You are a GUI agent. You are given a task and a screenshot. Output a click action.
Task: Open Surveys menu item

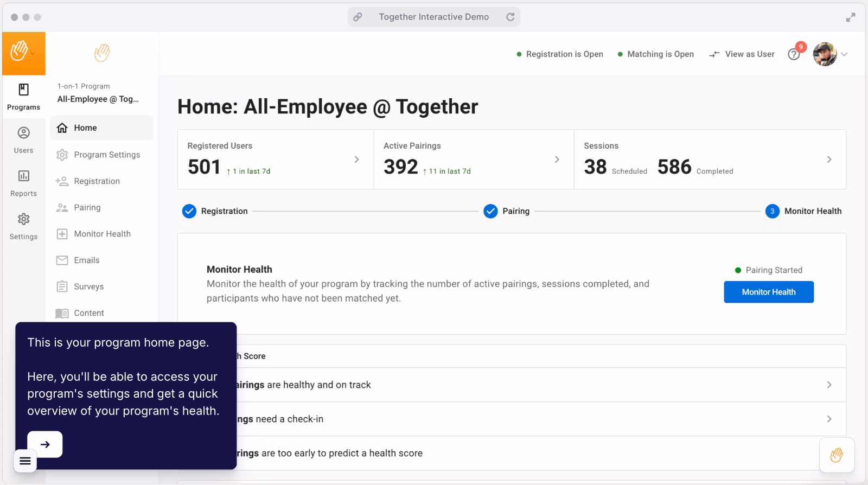(101, 286)
